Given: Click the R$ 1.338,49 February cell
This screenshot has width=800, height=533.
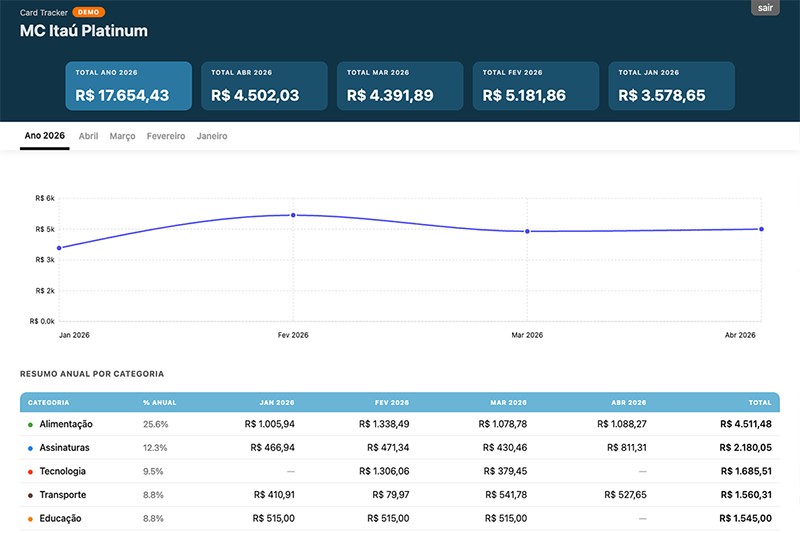Looking at the screenshot, I should coord(384,424).
